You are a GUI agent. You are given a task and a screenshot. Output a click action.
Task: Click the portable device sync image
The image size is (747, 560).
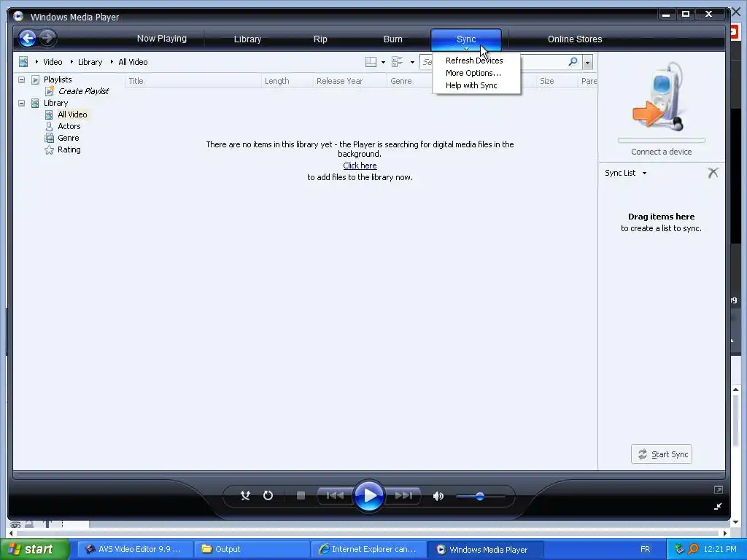pos(661,97)
